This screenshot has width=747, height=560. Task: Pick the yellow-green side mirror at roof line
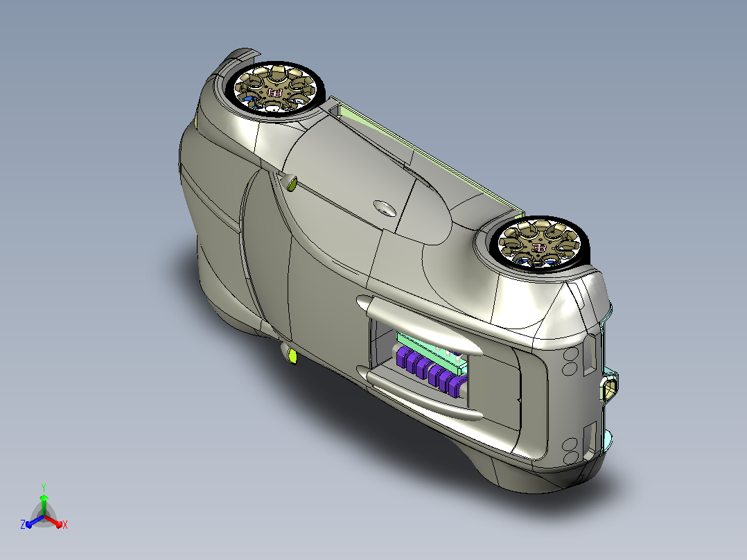pyautogui.click(x=290, y=182)
